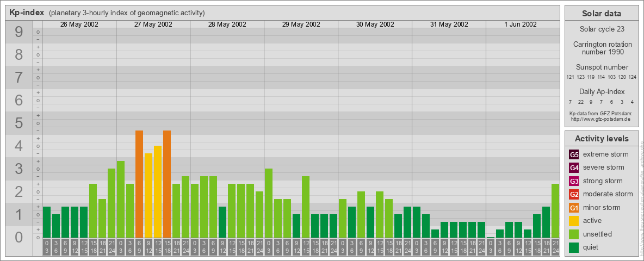Click the Kp scale number 4

click(x=19, y=146)
